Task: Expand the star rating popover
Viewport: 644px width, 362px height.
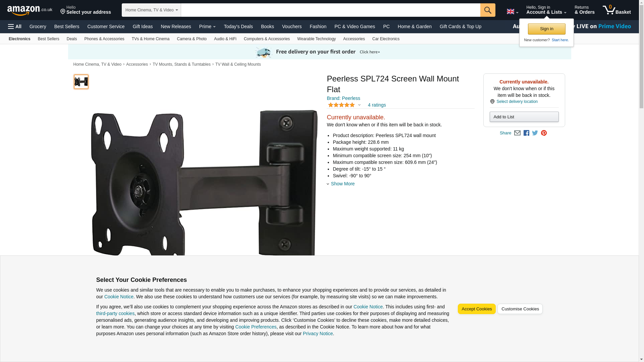Action: point(344,105)
